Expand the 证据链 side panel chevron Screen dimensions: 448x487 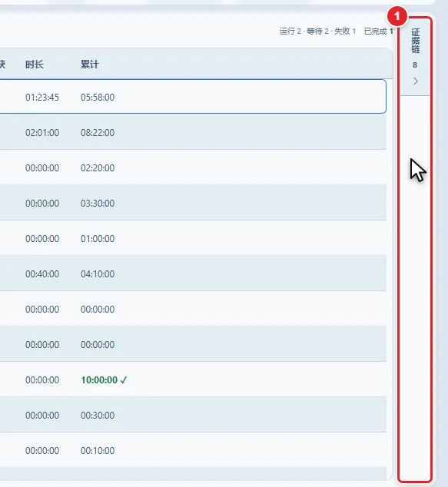(416, 81)
